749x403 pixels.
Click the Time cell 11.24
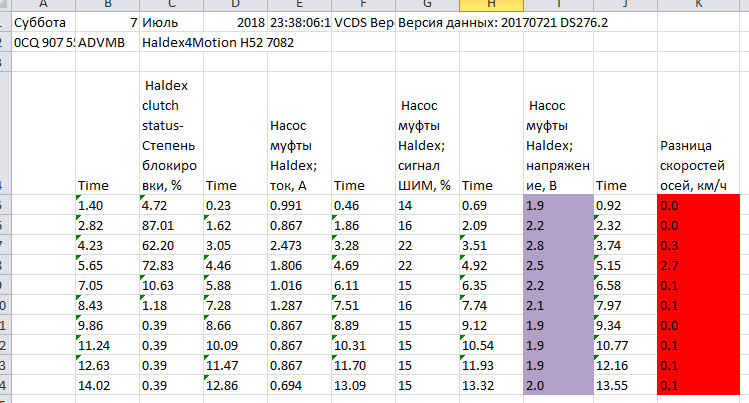tap(107, 345)
